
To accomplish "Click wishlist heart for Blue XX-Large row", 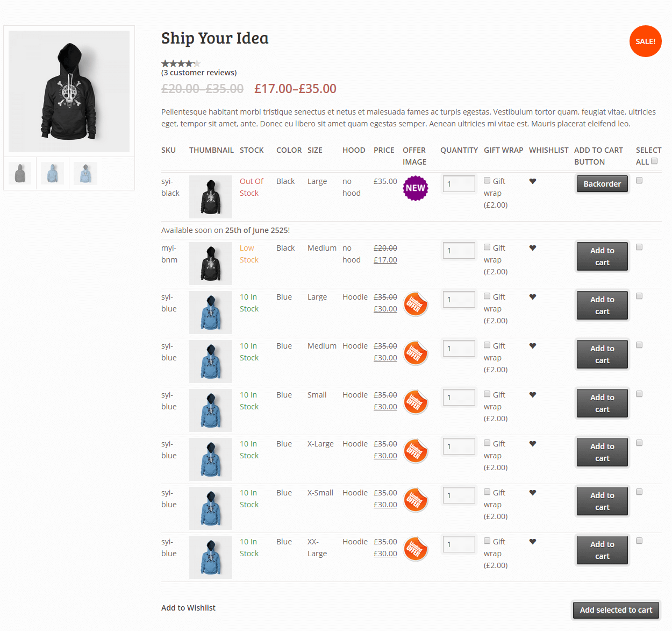I will coord(533,542).
